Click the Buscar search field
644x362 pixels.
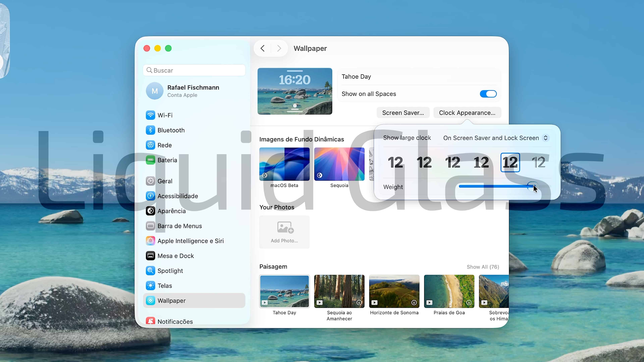(194, 70)
